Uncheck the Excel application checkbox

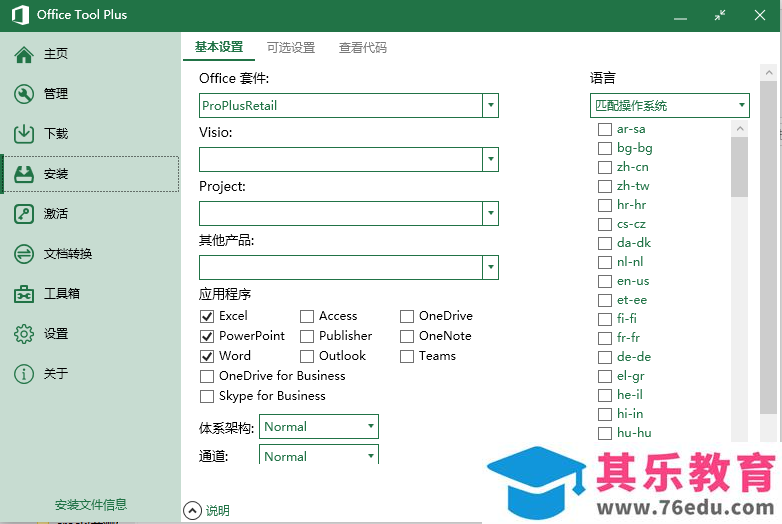pyautogui.click(x=206, y=317)
